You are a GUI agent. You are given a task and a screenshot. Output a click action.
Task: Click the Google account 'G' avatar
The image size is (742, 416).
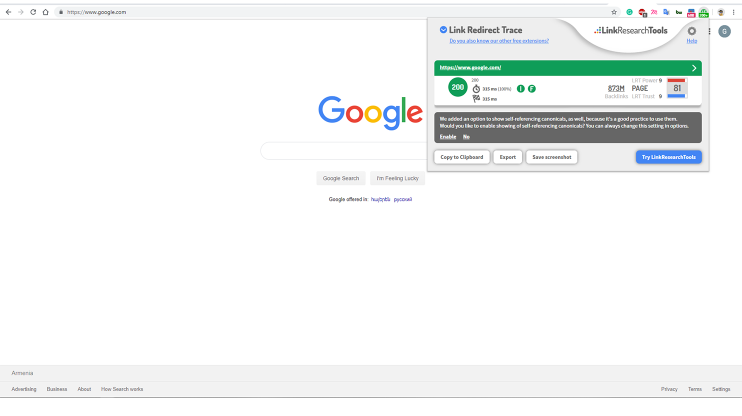724,31
